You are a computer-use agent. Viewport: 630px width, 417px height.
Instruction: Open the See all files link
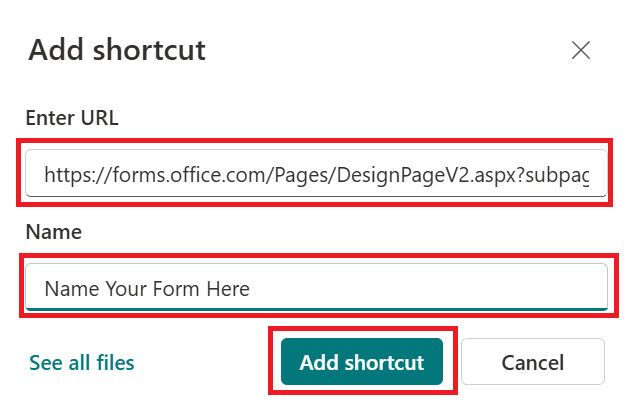tap(82, 362)
